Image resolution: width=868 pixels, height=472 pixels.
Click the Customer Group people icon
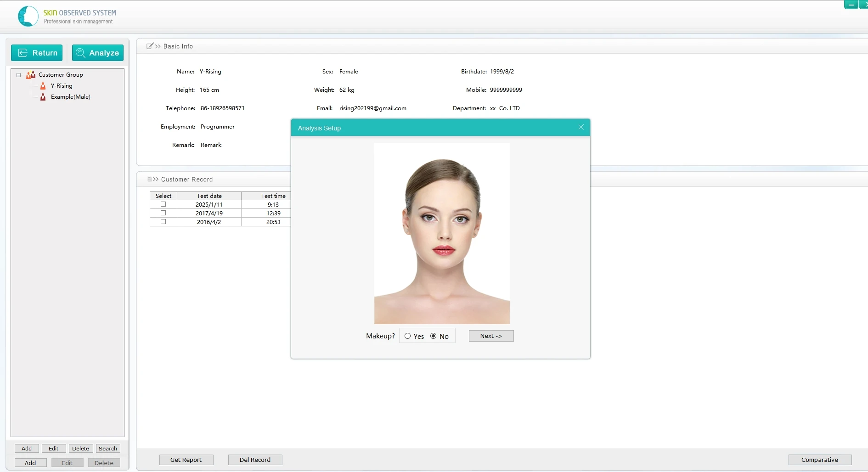pyautogui.click(x=30, y=74)
